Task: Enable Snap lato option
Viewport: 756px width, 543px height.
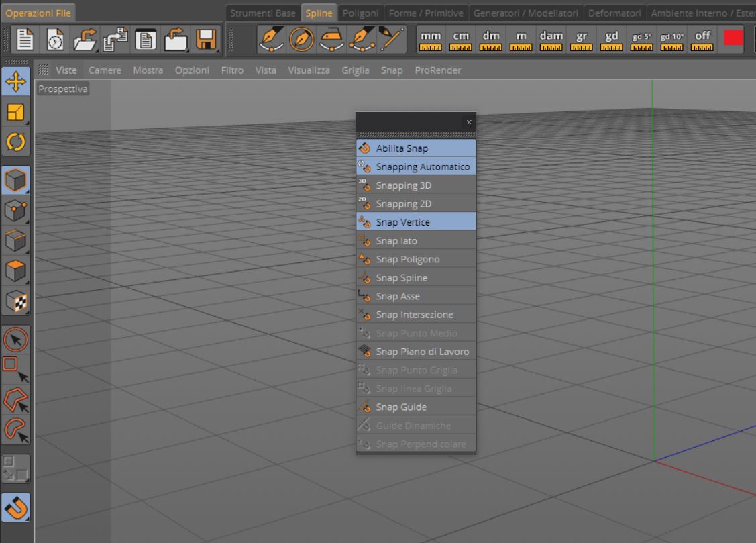Action: tap(416, 241)
